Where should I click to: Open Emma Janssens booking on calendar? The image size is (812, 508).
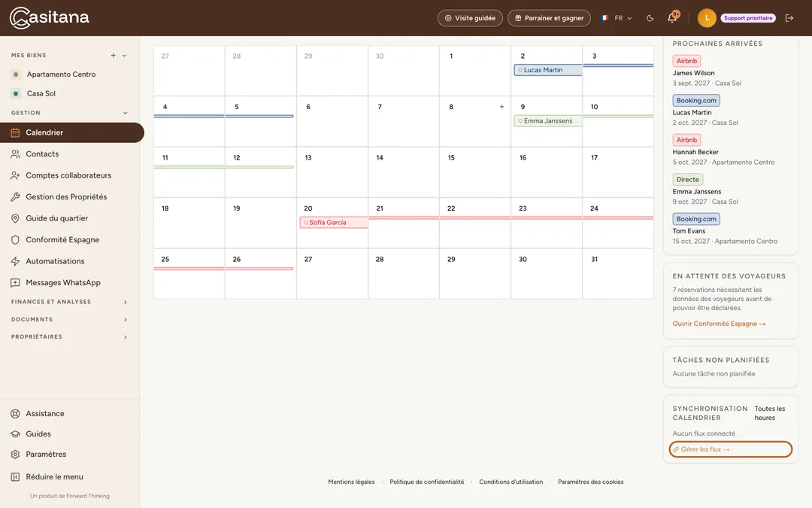coord(548,120)
